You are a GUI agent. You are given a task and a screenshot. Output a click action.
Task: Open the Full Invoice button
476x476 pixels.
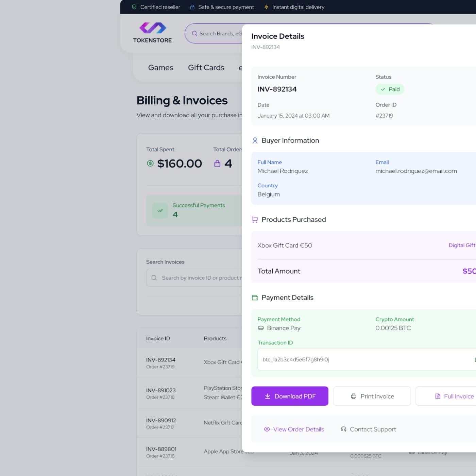point(446,396)
